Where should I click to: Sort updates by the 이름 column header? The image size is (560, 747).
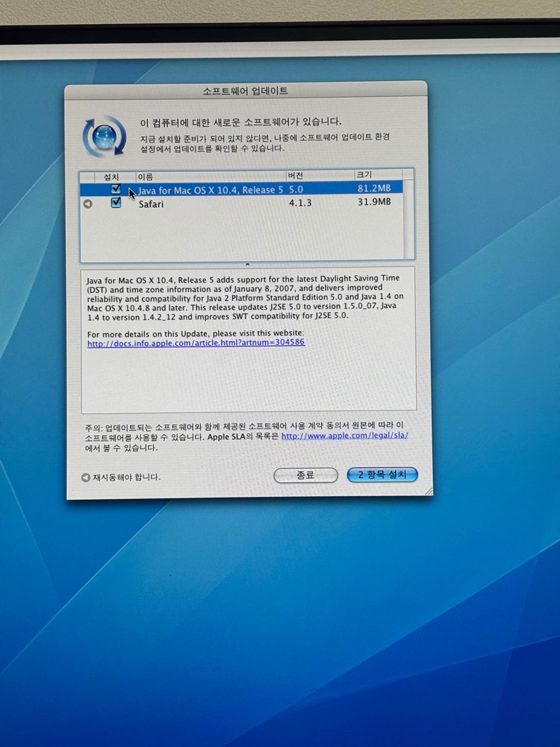point(209,176)
